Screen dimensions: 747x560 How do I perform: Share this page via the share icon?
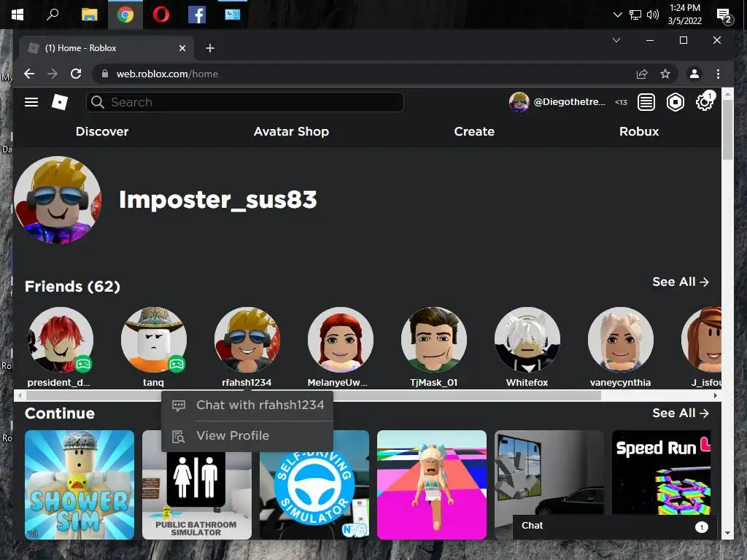(642, 74)
